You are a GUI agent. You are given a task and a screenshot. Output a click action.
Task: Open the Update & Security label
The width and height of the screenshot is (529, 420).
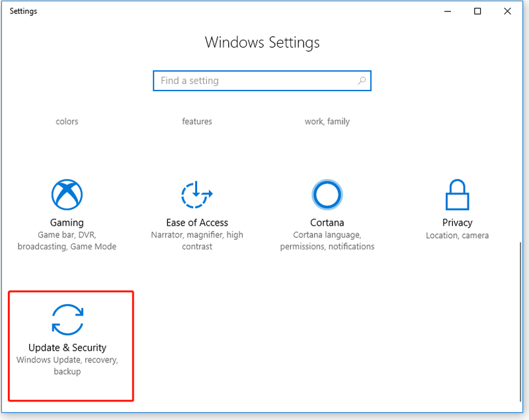(67, 347)
